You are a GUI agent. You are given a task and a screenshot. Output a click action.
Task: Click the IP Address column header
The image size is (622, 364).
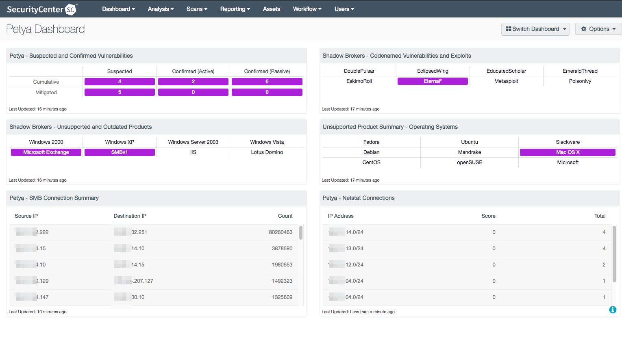coord(341,216)
